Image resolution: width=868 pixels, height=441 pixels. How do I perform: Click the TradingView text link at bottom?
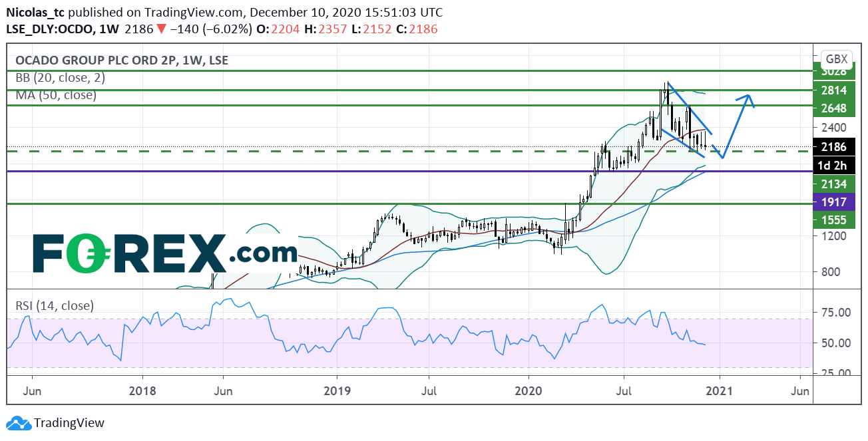point(69,423)
